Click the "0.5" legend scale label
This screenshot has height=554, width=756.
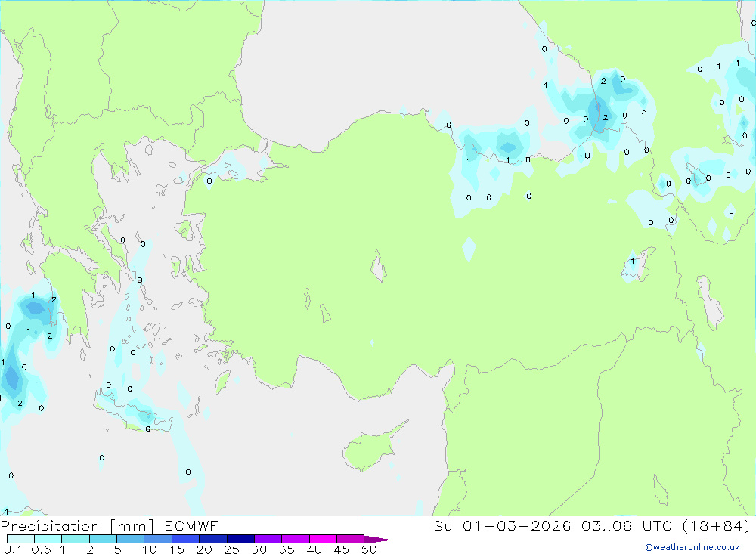(41, 549)
